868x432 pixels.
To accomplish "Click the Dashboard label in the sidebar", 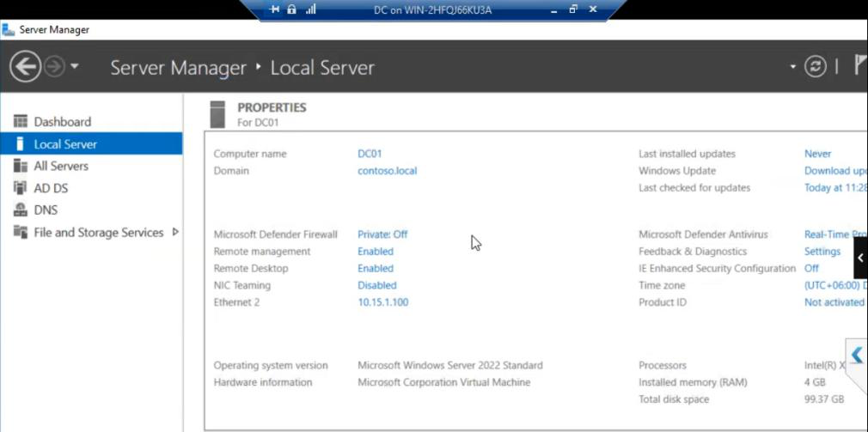I will coord(63,122).
